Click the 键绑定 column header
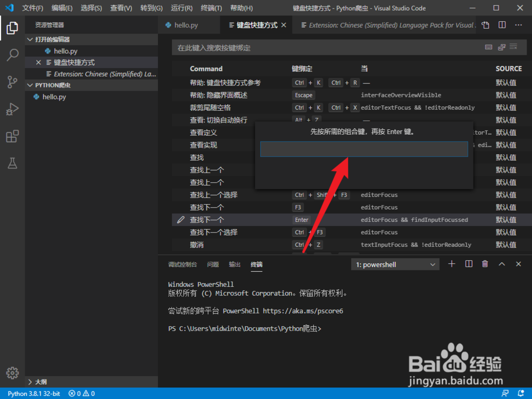Image resolution: width=532 pixels, height=399 pixels. click(x=302, y=69)
